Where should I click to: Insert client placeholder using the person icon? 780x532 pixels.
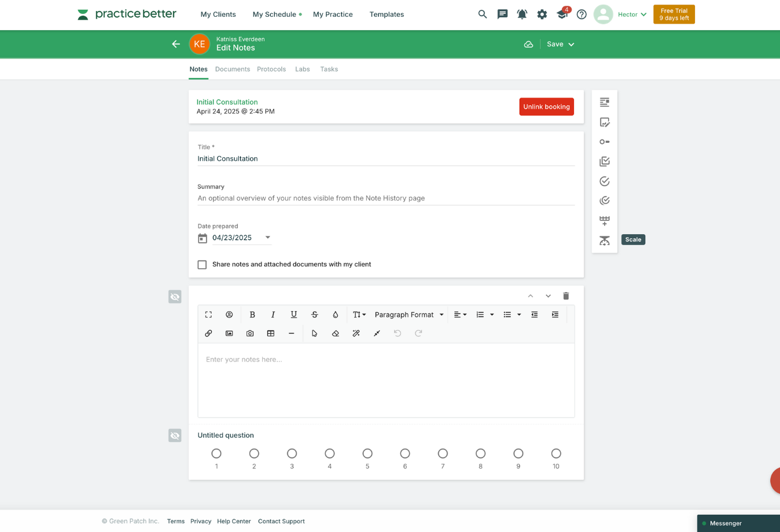tap(229, 315)
